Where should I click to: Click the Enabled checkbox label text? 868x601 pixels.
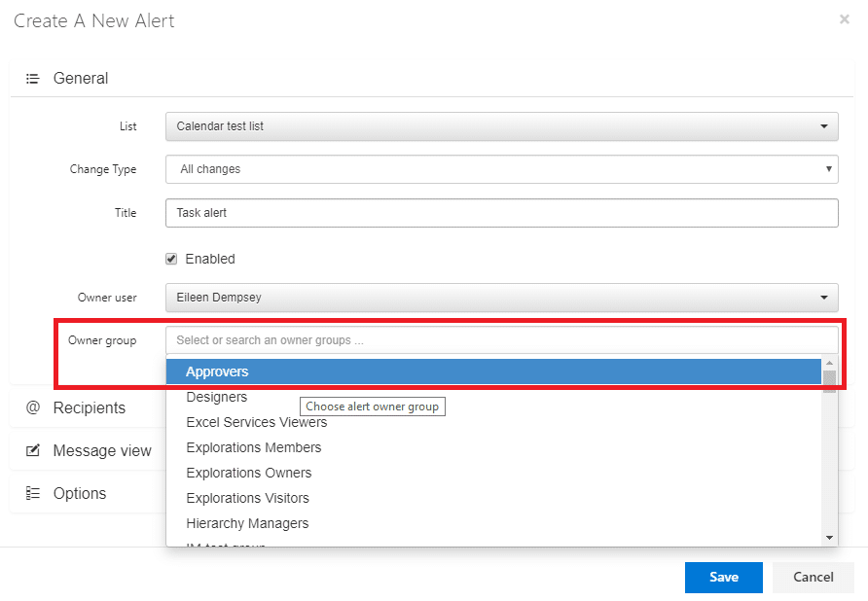(x=210, y=259)
